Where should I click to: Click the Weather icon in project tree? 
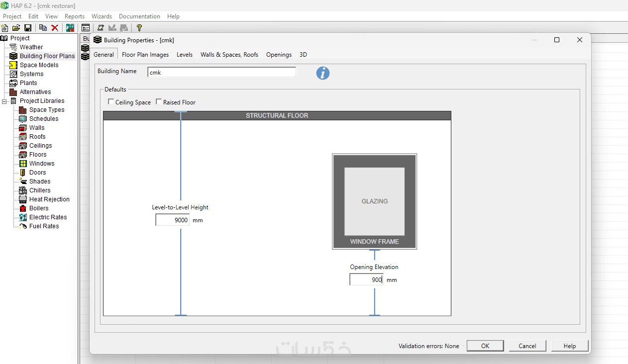[13, 47]
